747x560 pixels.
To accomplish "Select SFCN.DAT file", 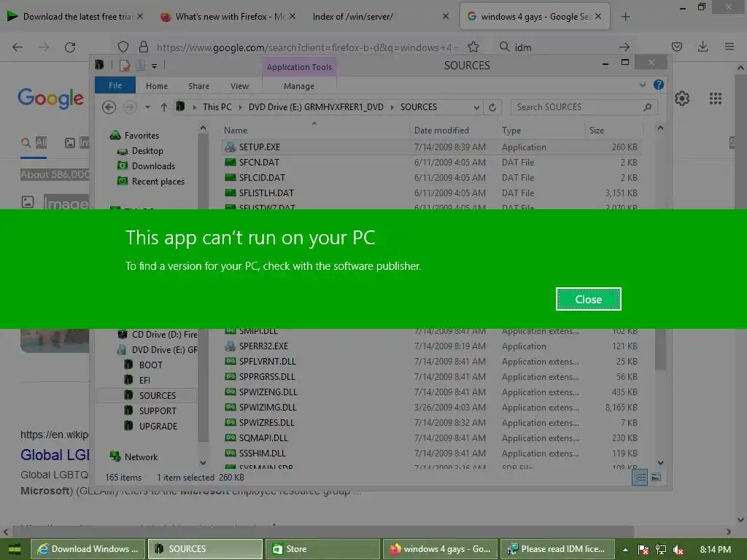I will 430,163.
